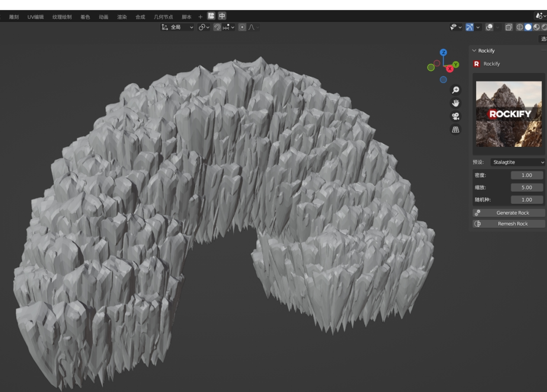Screen dimensions: 547x392
Task: Click the negative Y green circle on gizmo
Action: 431,68
